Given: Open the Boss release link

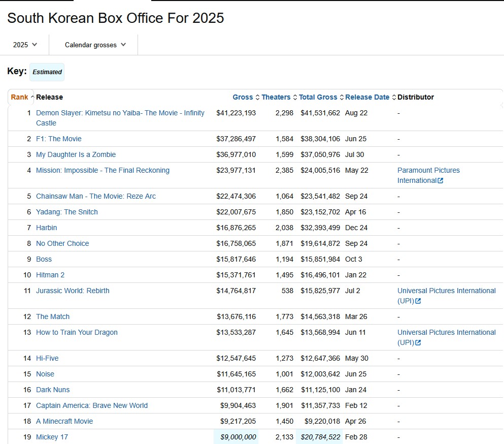Looking at the screenshot, I should (44, 259).
